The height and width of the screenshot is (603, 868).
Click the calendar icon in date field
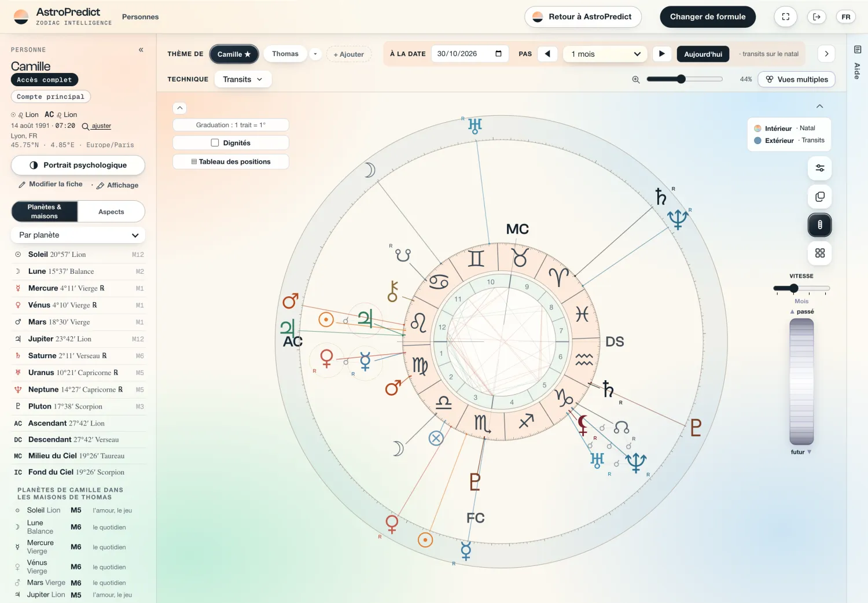(x=498, y=54)
